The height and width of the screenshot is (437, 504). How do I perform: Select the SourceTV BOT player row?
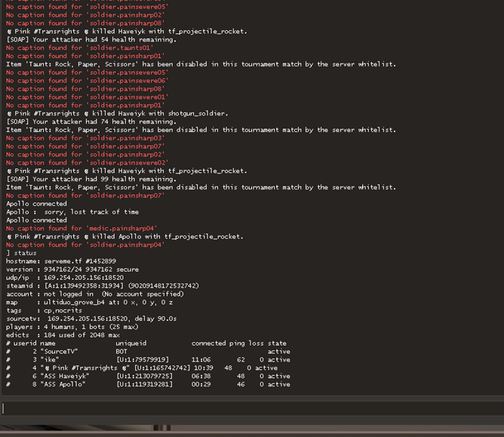coord(147,352)
